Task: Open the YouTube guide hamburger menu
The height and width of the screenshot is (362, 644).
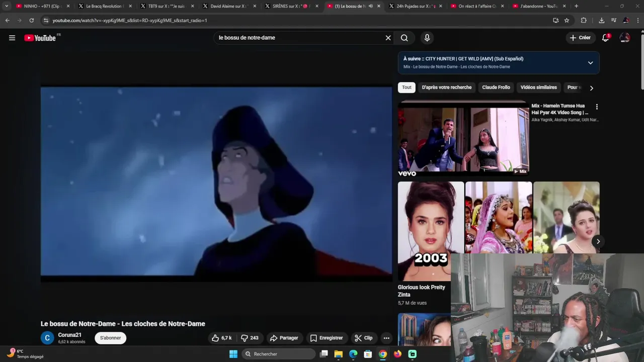Action: tap(12, 38)
